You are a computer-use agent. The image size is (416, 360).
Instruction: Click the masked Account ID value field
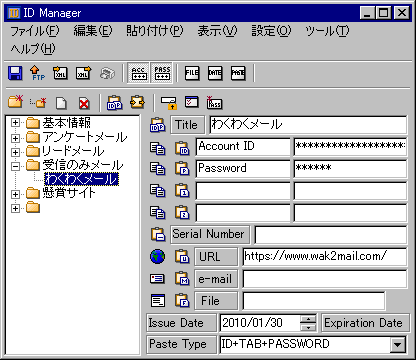click(350, 147)
